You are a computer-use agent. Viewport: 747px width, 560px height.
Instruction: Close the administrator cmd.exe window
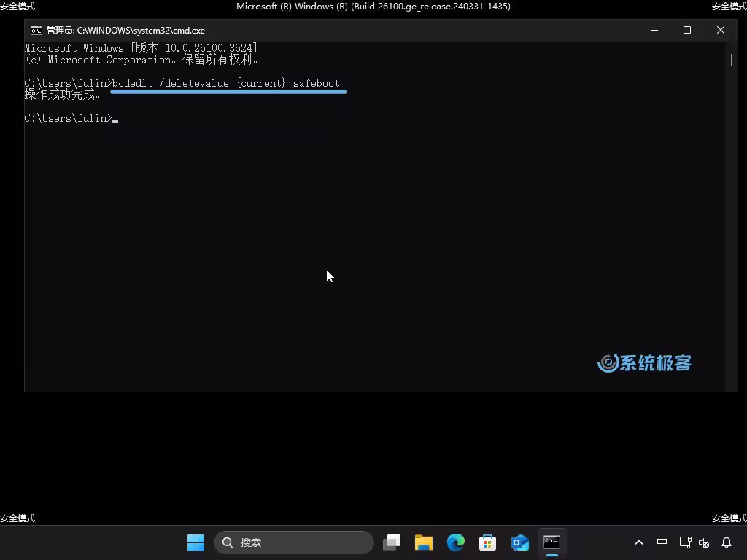coord(721,30)
